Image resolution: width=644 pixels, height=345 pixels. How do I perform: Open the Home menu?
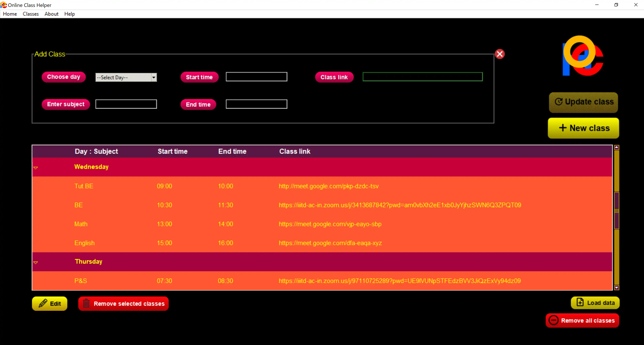click(10, 14)
